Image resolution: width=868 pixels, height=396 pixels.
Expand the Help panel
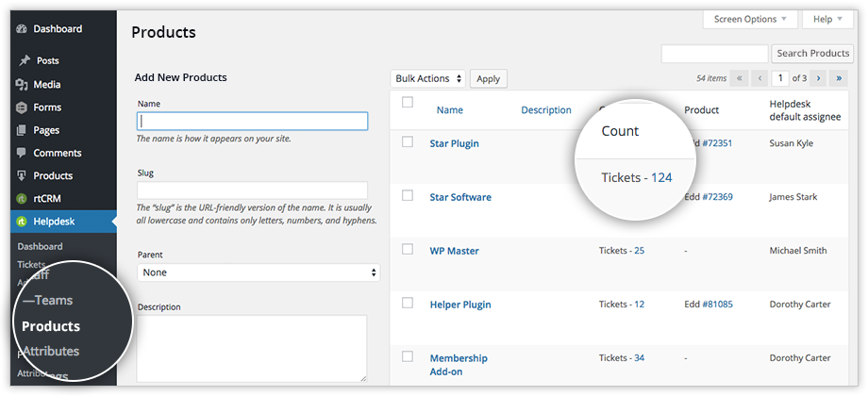click(x=828, y=20)
